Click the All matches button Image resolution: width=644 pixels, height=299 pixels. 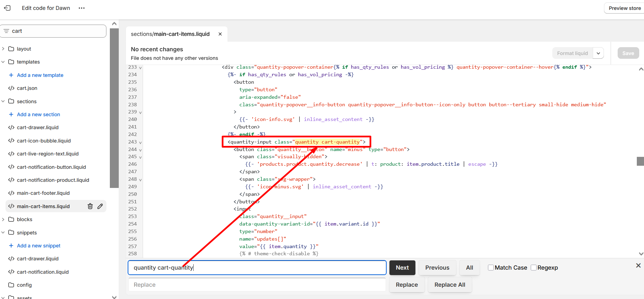pyautogui.click(x=469, y=268)
